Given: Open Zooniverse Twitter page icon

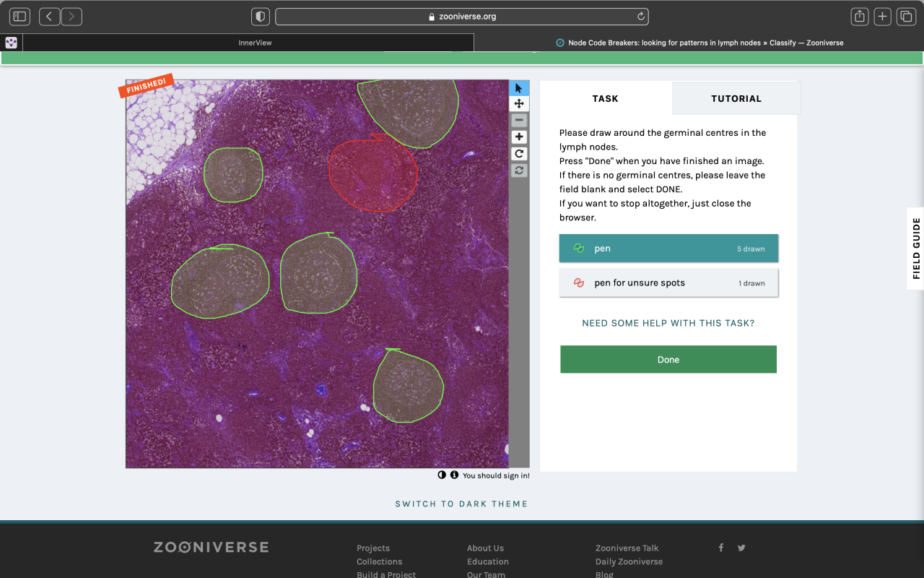Looking at the screenshot, I should [741, 548].
